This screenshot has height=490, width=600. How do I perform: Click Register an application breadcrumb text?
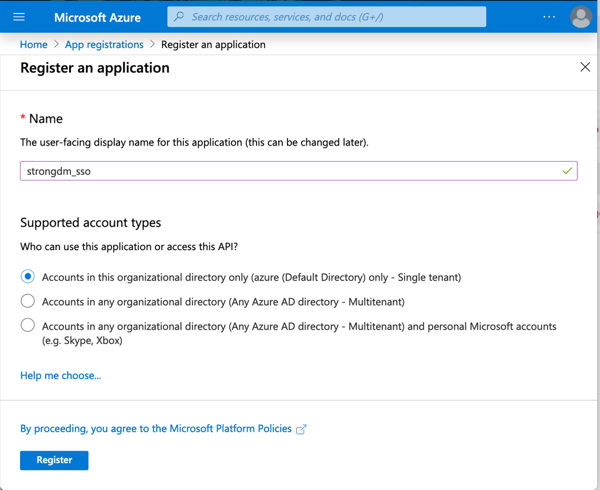[x=213, y=44]
